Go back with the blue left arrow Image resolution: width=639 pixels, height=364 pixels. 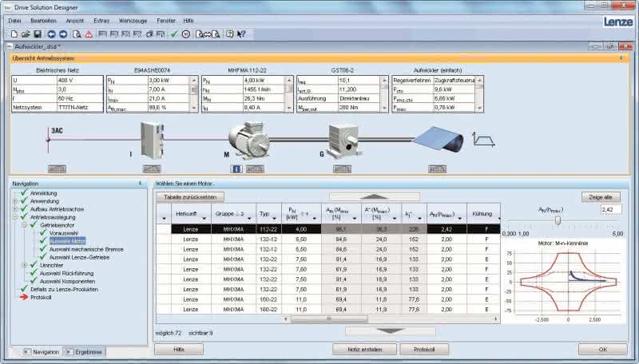(x=51, y=34)
